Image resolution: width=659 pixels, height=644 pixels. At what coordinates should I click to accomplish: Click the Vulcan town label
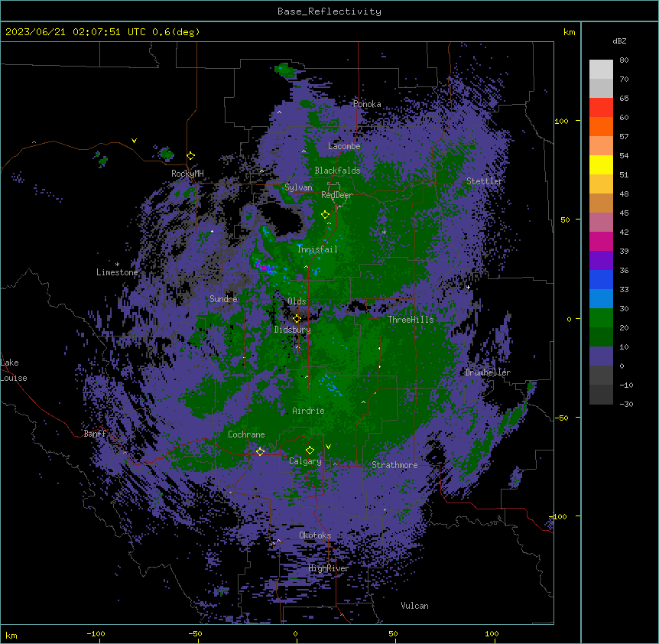pos(414,606)
